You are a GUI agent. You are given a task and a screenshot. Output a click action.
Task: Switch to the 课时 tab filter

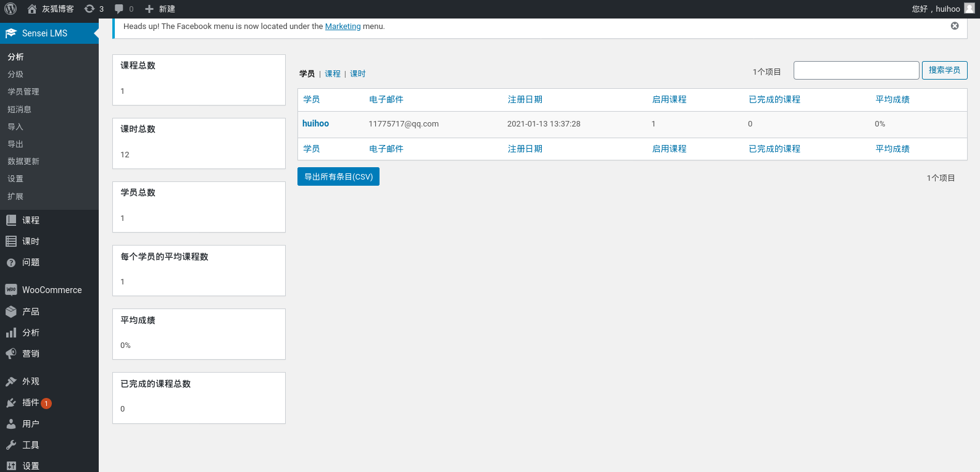pyautogui.click(x=358, y=74)
